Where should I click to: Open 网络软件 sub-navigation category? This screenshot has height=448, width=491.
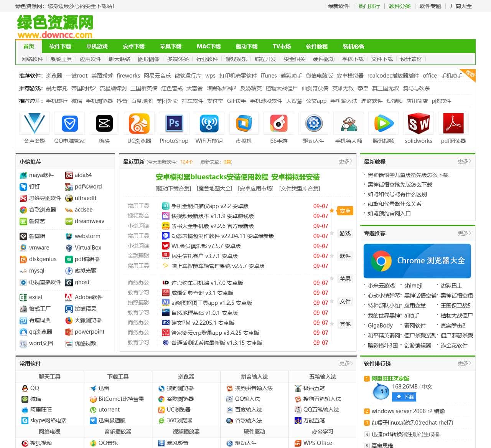pyautogui.click(x=32, y=59)
